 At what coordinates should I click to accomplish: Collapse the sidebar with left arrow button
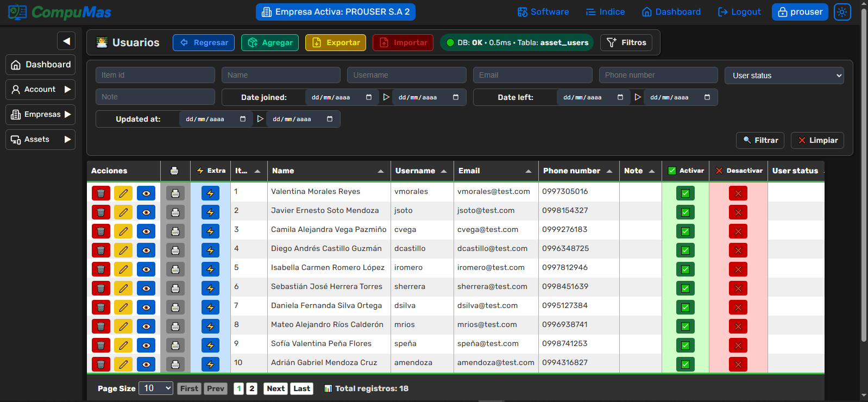coord(66,41)
